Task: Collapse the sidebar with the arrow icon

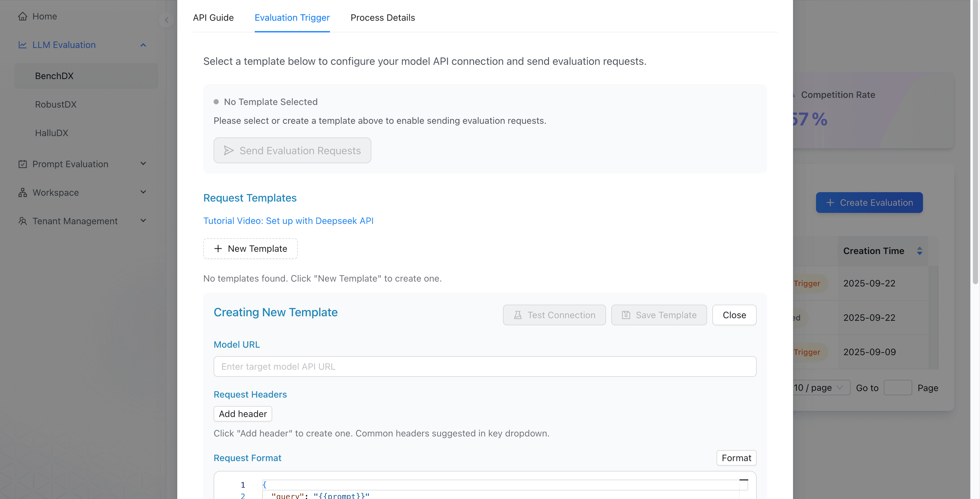Action: [166, 20]
